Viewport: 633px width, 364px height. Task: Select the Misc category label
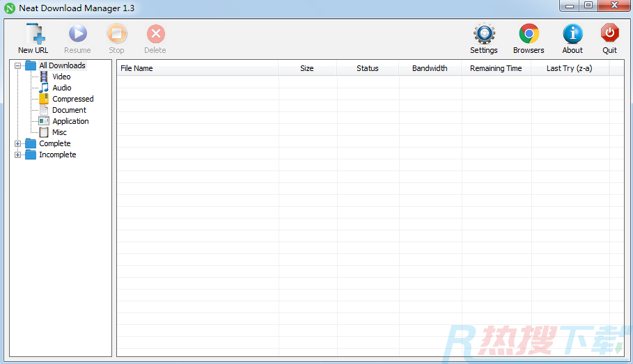[59, 132]
